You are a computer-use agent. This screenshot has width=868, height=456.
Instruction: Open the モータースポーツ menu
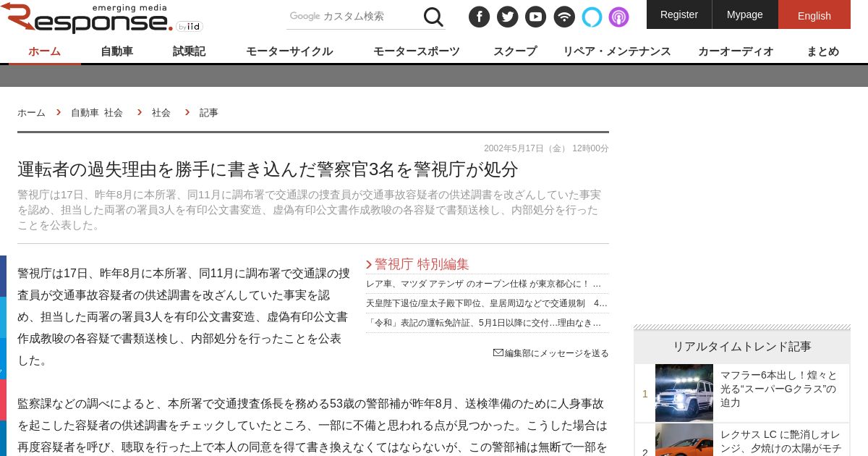point(417,51)
